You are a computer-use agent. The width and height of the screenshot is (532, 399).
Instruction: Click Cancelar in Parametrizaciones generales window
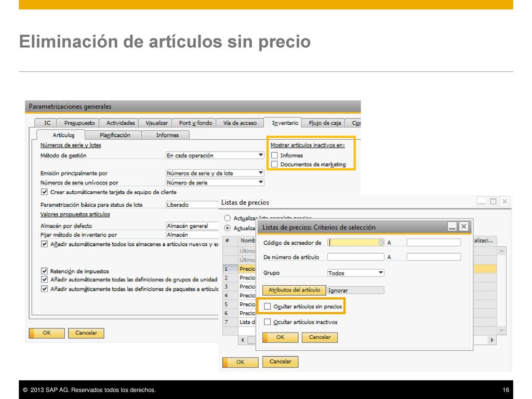86,333
